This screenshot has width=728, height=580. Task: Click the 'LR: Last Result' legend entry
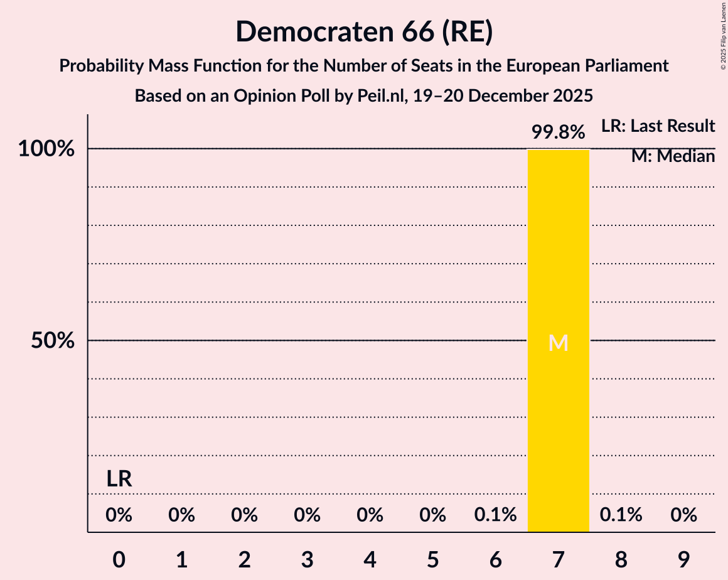pyautogui.click(x=658, y=126)
